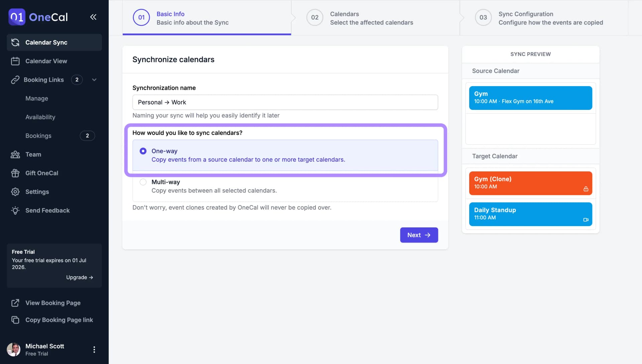
Task: Switch to the Sync Configuration step 03 tab
Action: 542,18
